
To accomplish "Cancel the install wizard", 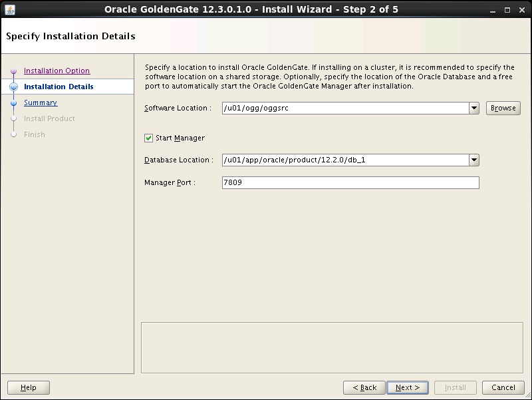I will pyautogui.click(x=503, y=387).
